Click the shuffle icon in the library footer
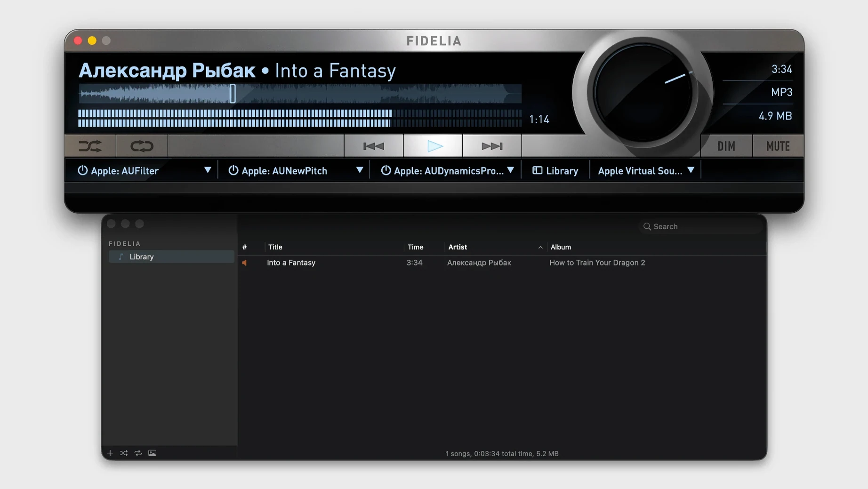The image size is (868, 489). [124, 453]
